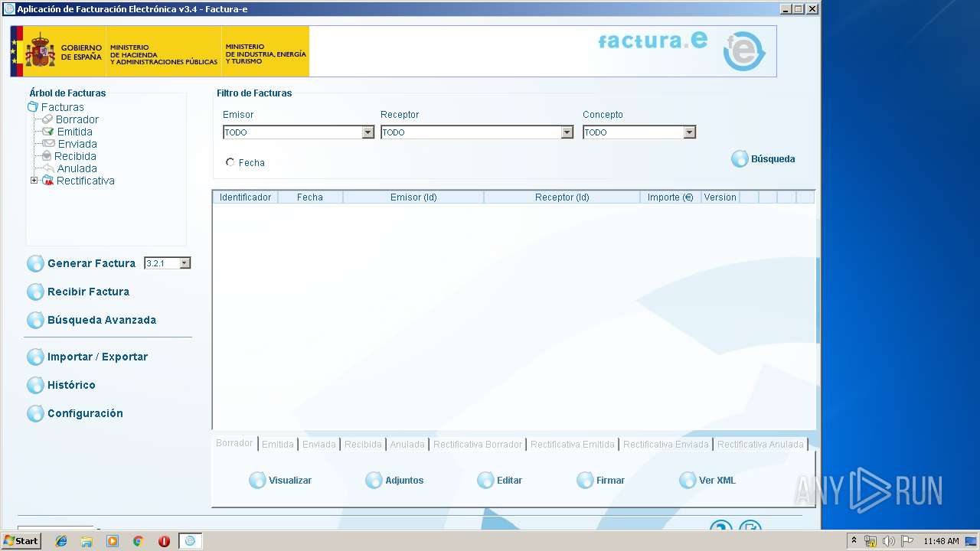Click the Generar Factura round icon
The width and height of the screenshot is (980, 551).
click(35, 264)
